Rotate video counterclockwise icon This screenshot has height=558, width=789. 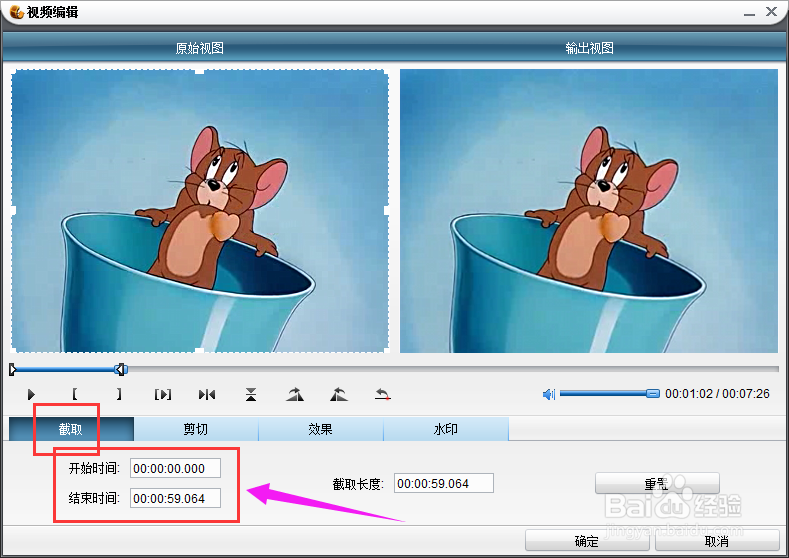point(339,394)
